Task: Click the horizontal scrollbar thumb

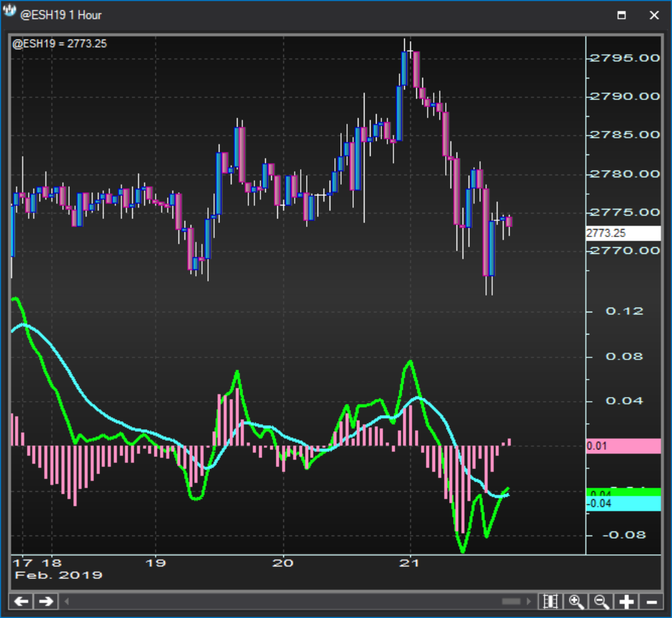Action: tap(511, 601)
